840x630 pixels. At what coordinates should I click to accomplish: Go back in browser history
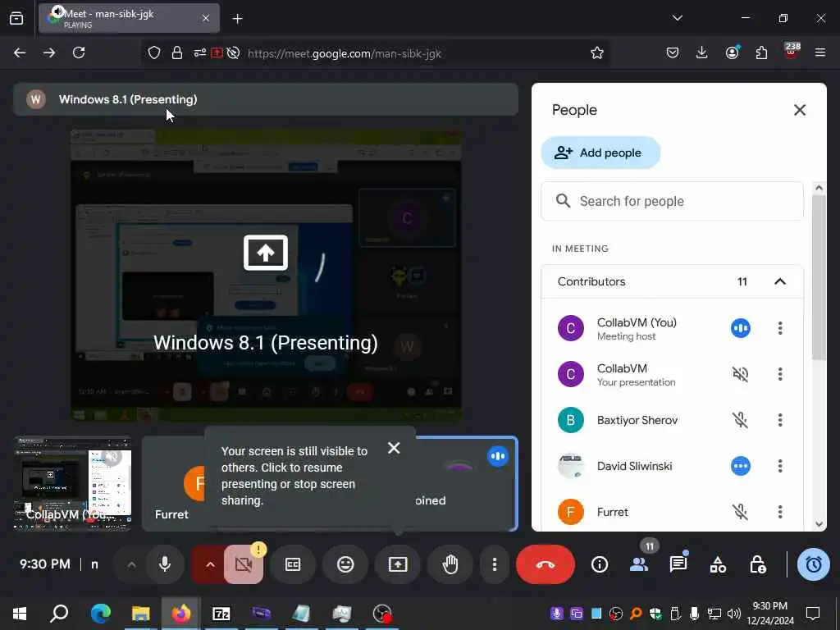point(20,52)
